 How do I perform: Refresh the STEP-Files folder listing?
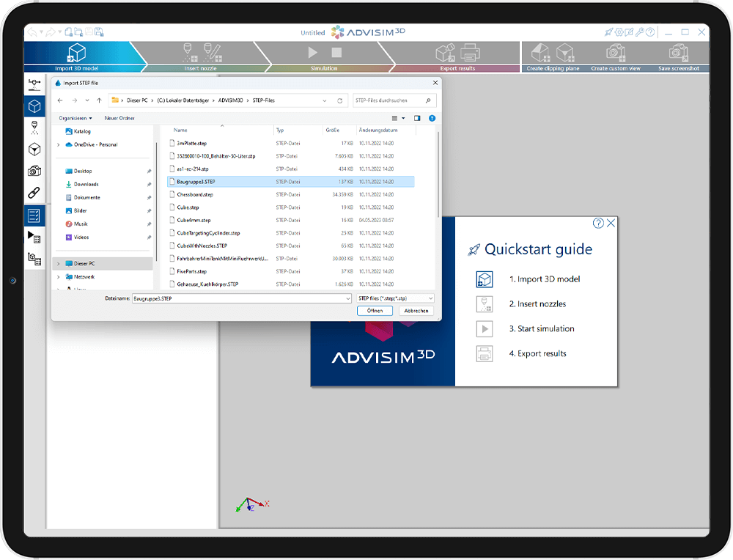[340, 100]
